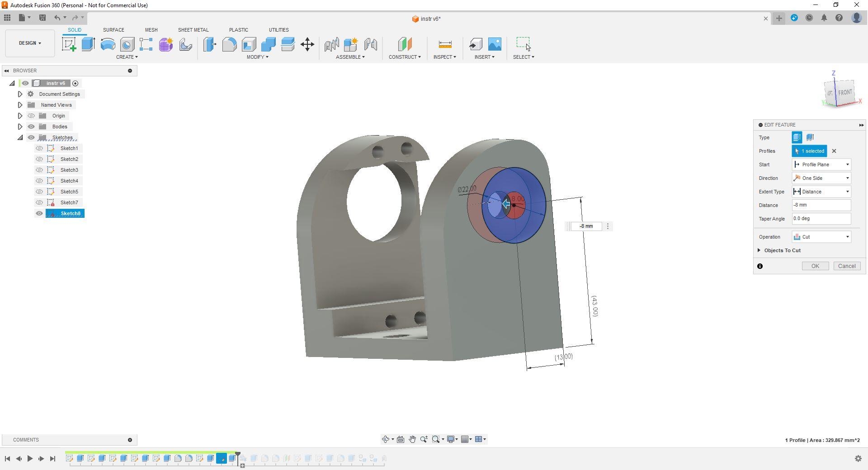Undo the last action
Screen dimensions: 868x470
57,18
